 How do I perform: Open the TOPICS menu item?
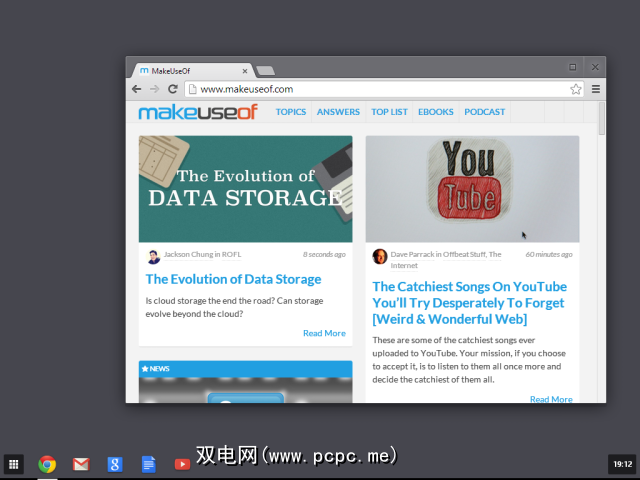pos(291,112)
